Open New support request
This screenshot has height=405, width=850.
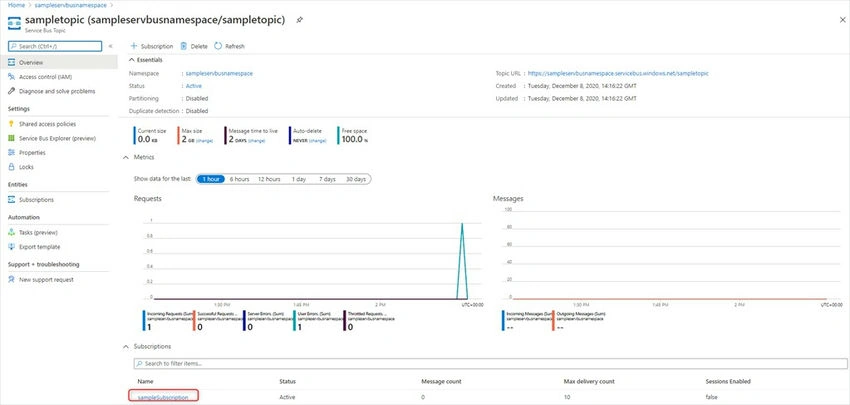click(46, 280)
